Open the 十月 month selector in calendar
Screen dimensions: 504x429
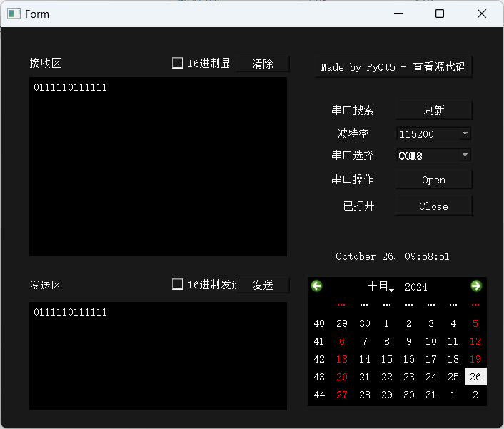[380, 286]
